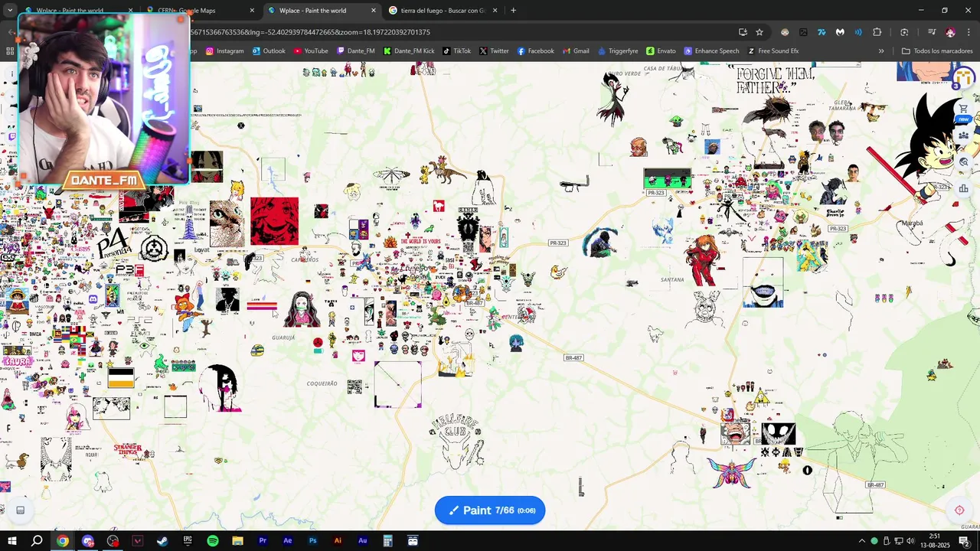Open the user profile avatar with badge 3
Viewport: 980px width, 551px height.
click(963, 77)
